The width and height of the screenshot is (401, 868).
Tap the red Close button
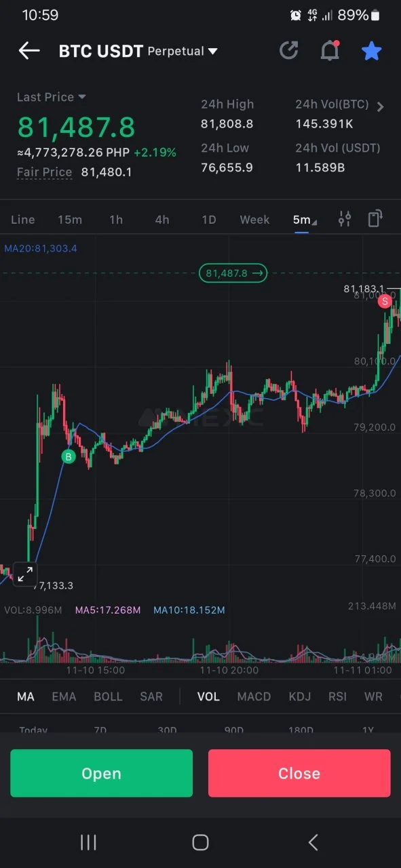(x=299, y=773)
